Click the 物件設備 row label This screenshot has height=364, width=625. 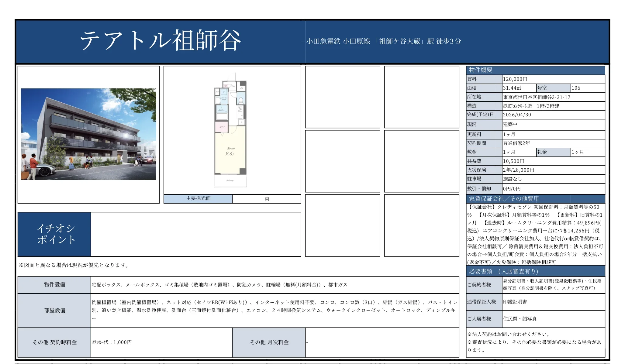(x=54, y=285)
